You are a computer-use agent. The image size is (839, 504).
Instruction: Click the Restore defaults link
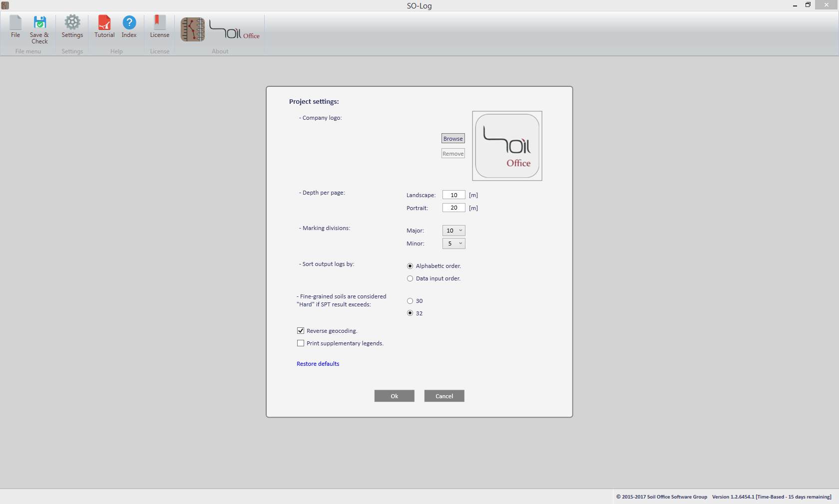click(x=318, y=364)
